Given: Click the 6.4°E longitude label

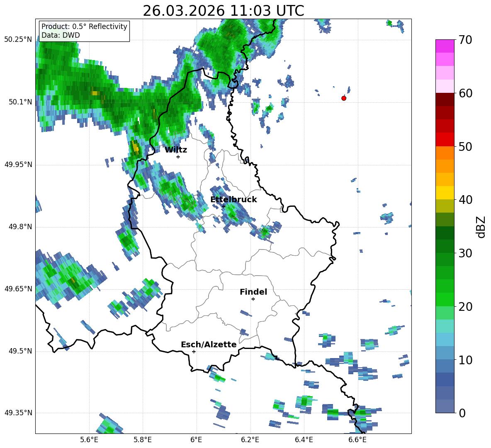Looking at the screenshot, I should click(304, 440).
